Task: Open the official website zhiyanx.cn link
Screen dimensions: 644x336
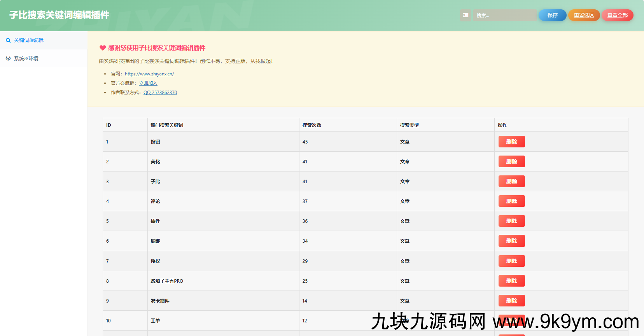Action: coord(149,74)
